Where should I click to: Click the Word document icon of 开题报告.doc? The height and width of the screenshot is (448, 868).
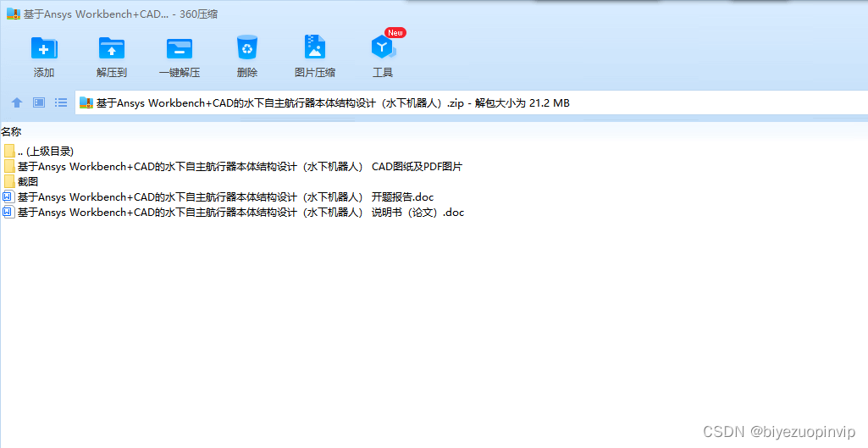tap(8, 196)
